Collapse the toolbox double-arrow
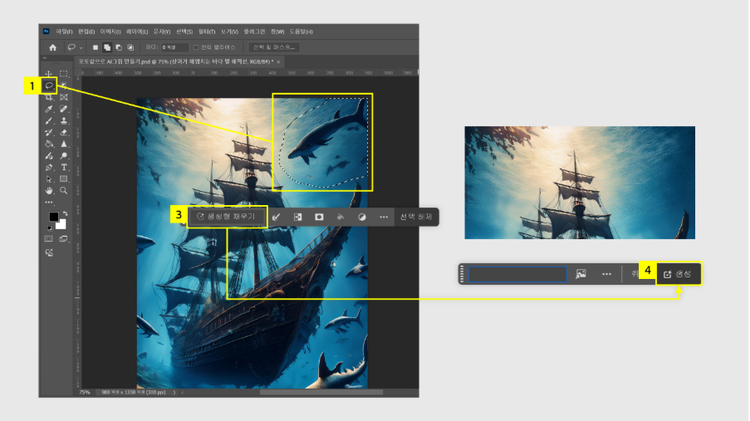Screen dimensions: 750x421 pos(45,58)
